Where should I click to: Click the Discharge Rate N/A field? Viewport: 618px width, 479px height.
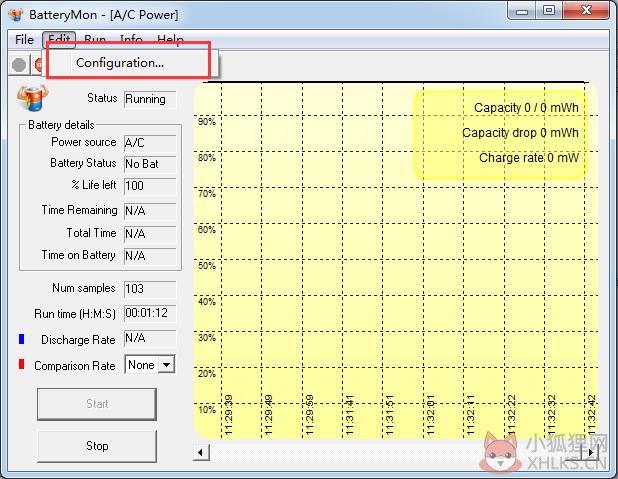(x=150, y=339)
